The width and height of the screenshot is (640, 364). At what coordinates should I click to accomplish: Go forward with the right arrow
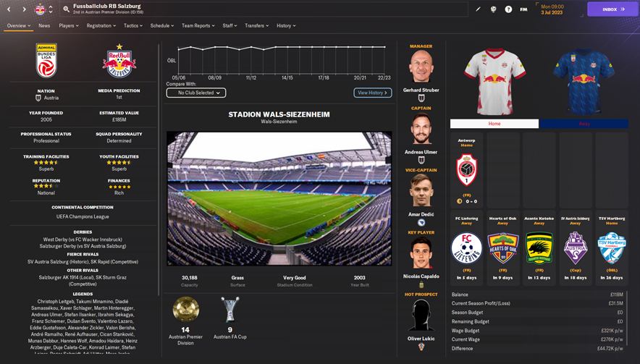tap(24, 9)
